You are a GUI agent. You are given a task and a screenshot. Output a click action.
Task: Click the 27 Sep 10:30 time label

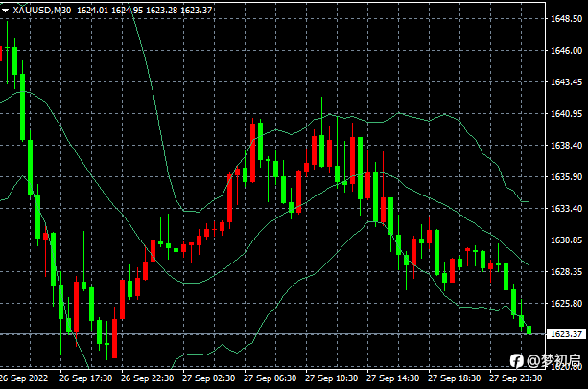click(x=332, y=378)
